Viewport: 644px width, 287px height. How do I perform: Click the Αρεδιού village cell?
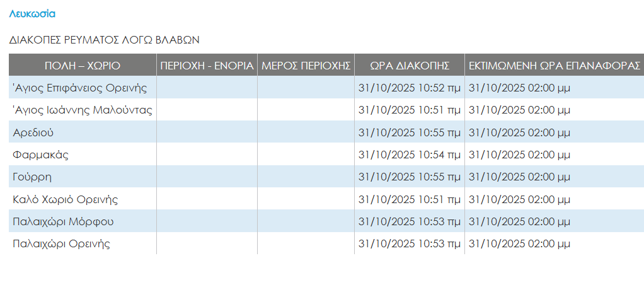tap(33, 132)
